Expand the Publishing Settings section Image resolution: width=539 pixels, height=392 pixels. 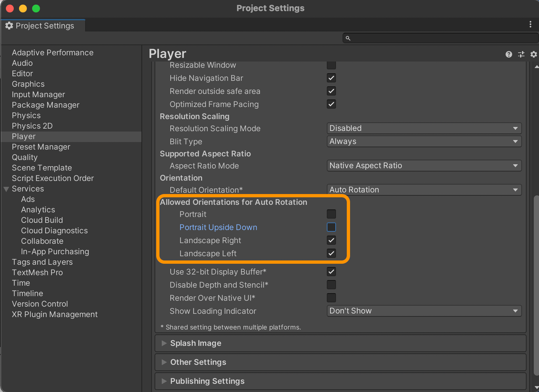[164, 381]
